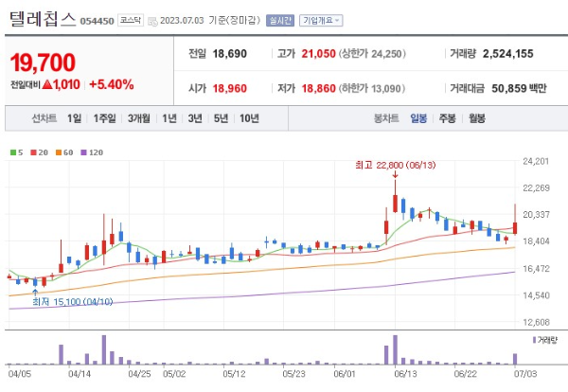Click the tallest volume bar at 06/13
The height and width of the screenshot is (392, 568).
point(395,349)
